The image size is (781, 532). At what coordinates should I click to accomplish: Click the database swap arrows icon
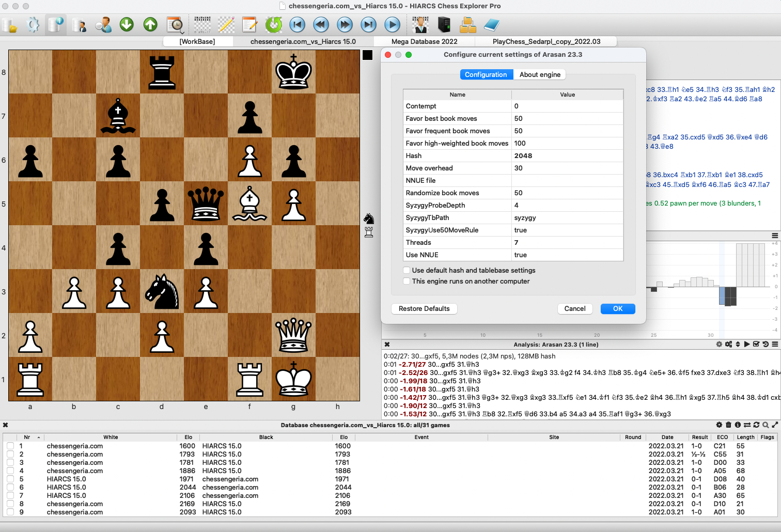[747, 425]
